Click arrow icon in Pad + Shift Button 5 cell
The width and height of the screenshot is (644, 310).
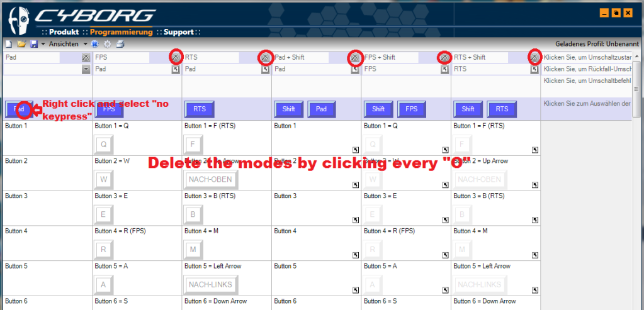(x=354, y=291)
